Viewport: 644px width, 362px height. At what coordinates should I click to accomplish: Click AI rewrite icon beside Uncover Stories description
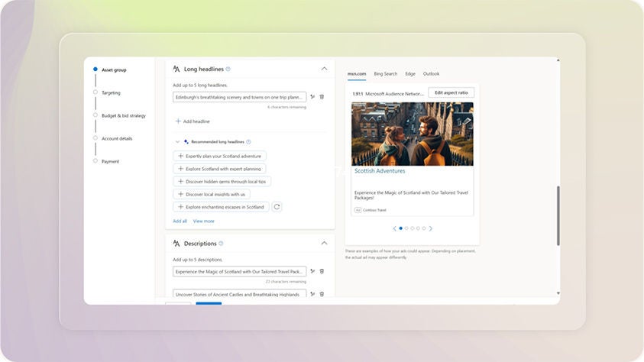[312, 294]
